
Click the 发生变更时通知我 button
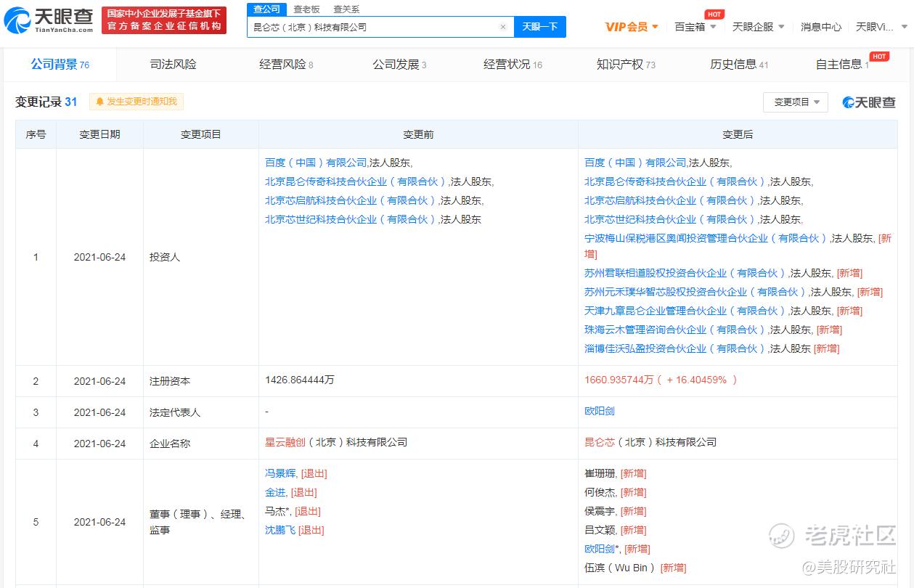pyautogui.click(x=136, y=102)
